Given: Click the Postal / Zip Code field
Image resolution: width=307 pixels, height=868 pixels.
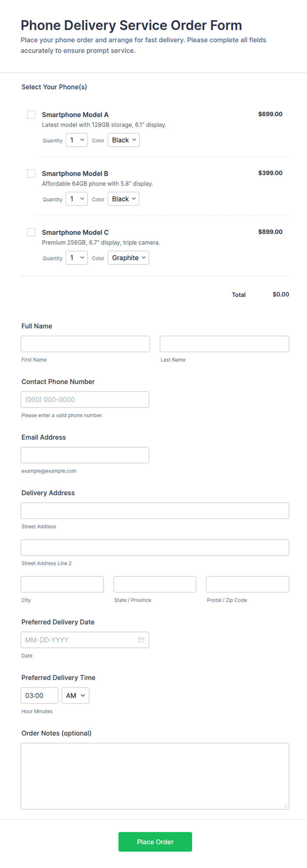Looking at the screenshot, I should point(248,584).
